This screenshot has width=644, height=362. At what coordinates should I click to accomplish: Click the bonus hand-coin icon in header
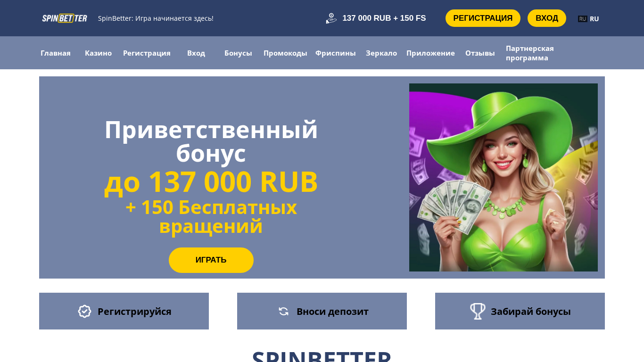331,18
